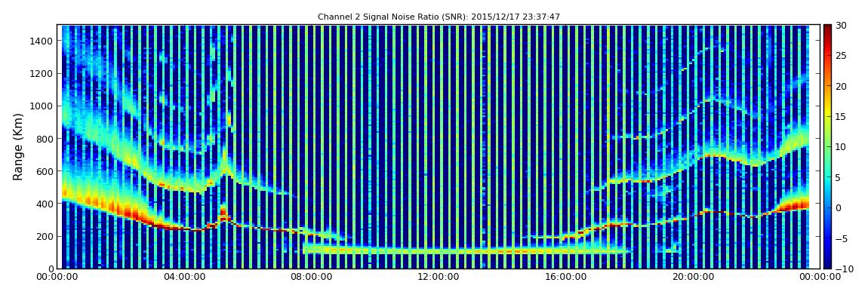Click the Range (Km) y-axis label
The width and height of the screenshot is (868, 307).
point(18,146)
